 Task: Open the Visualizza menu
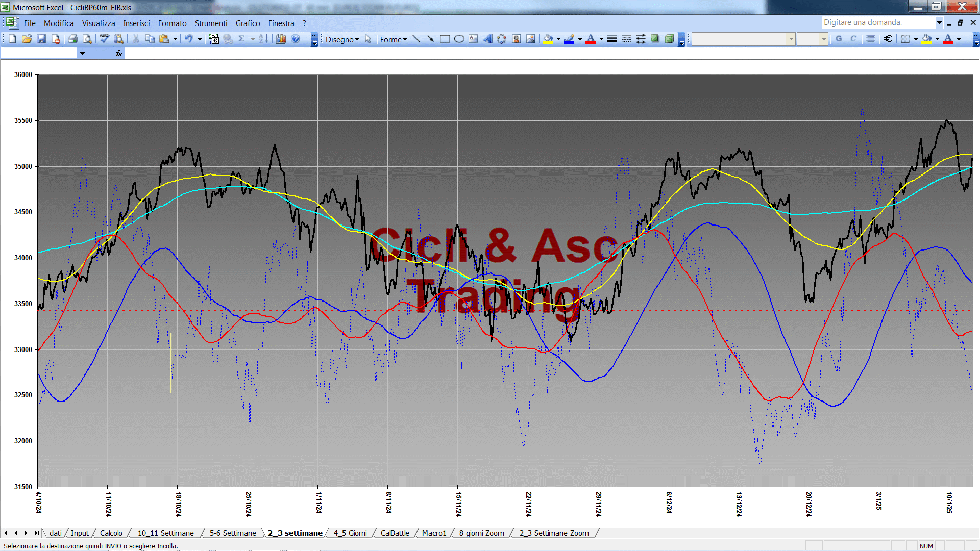point(99,23)
